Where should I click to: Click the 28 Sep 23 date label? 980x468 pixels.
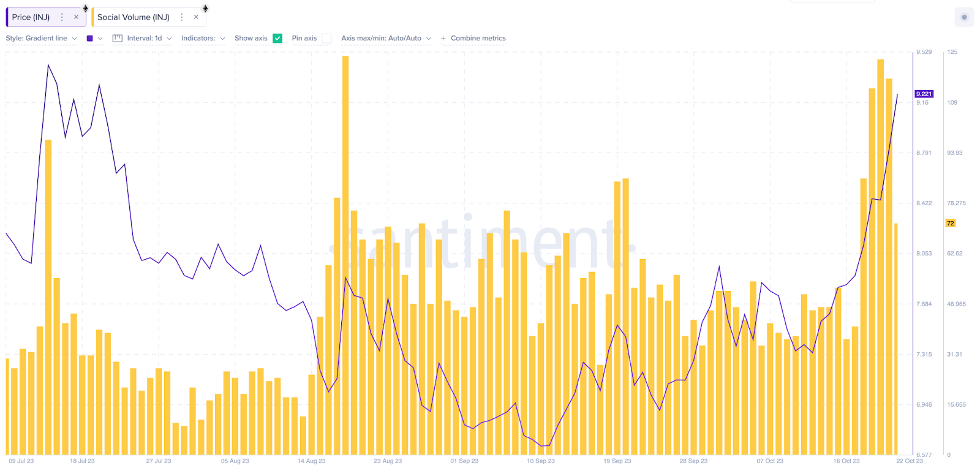point(693,461)
